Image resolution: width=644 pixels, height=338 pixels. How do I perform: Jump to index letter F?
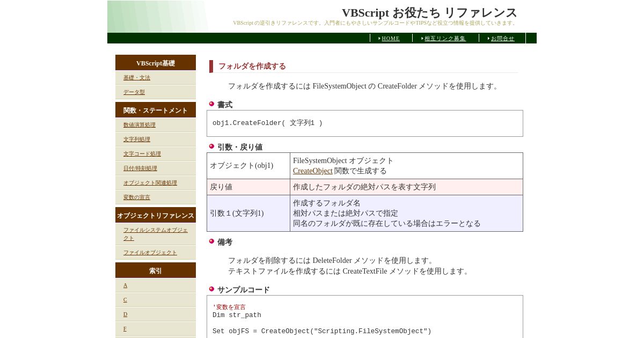click(125, 329)
